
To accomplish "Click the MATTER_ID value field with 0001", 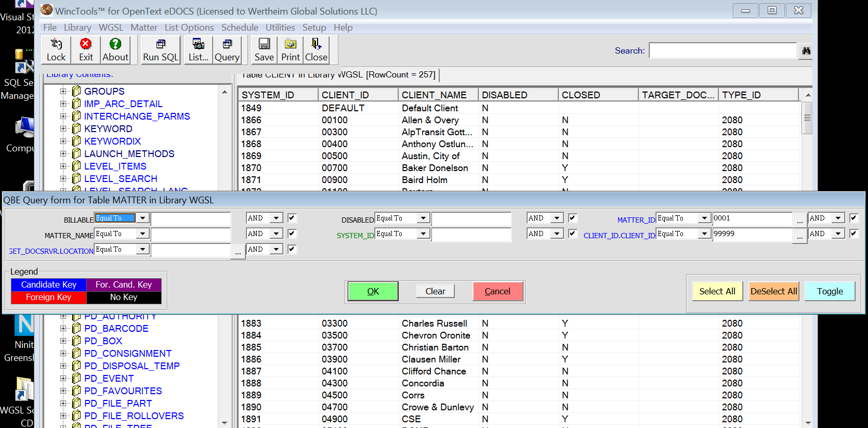I will pyautogui.click(x=753, y=218).
